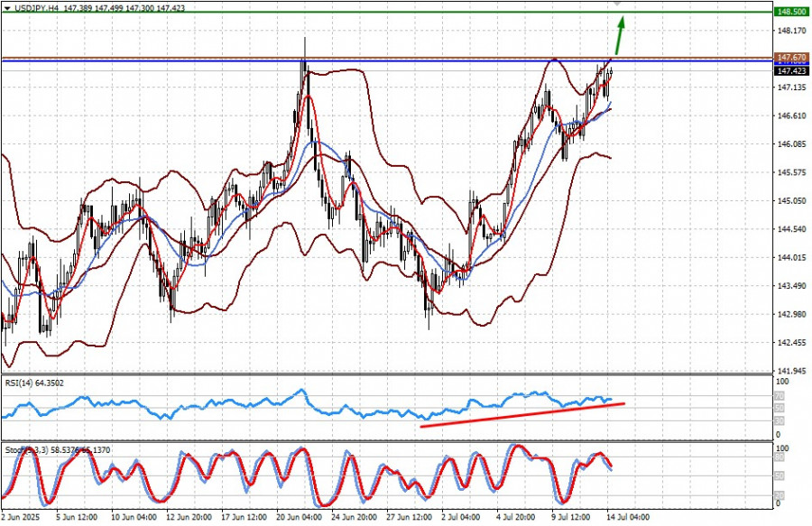Click the 20 Jun 04:00 time label
The image size is (812, 526).
[x=299, y=517]
